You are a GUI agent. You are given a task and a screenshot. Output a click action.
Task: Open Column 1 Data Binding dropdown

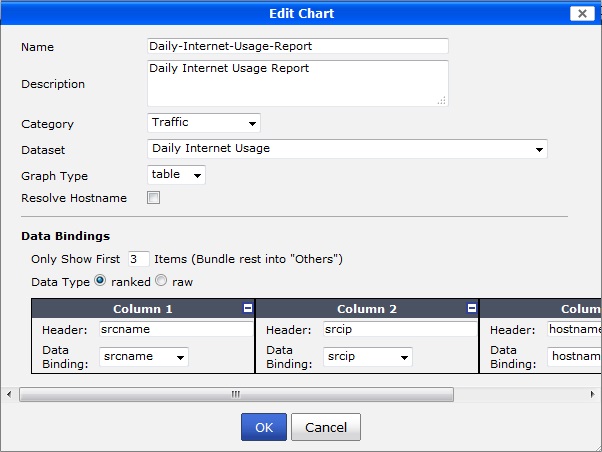pyautogui.click(x=144, y=356)
